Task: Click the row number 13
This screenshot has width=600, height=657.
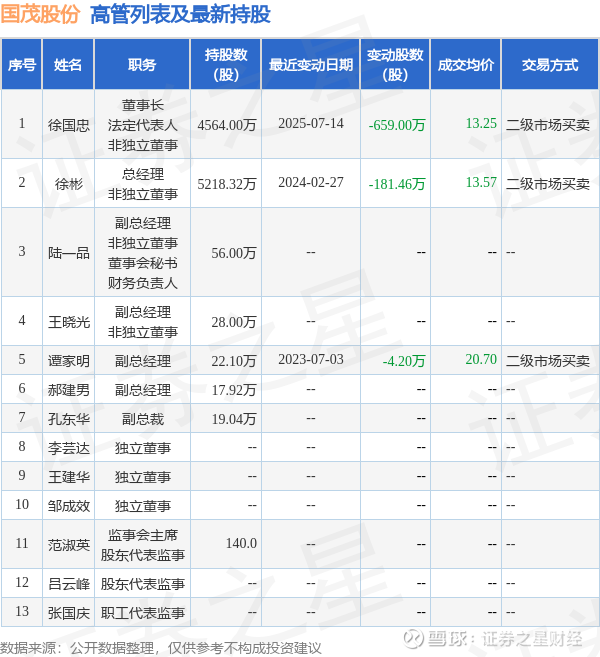Action: click(22, 611)
